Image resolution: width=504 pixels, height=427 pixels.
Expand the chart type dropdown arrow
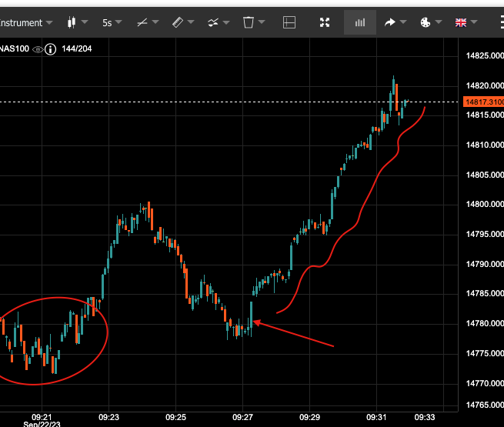85,22
